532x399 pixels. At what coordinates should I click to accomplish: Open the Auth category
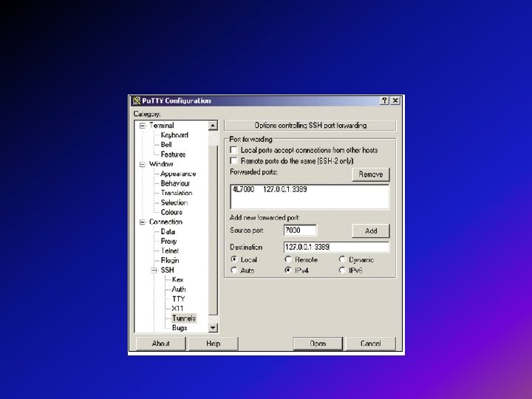179,290
